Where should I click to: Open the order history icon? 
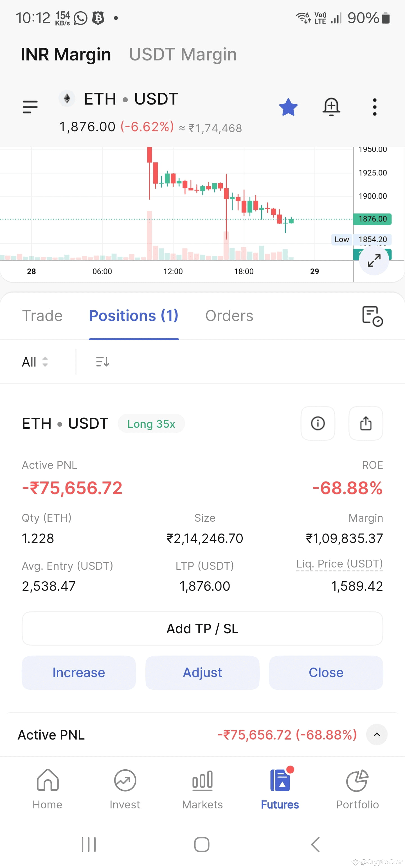(372, 316)
